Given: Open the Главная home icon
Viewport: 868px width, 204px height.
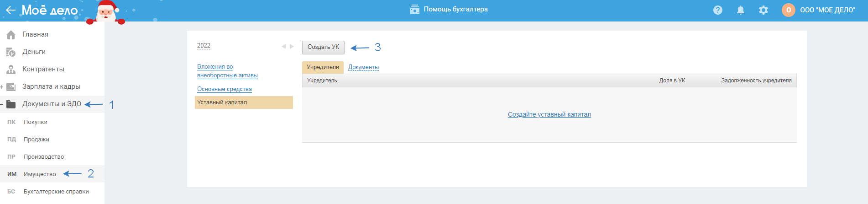Looking at the screenshot, I should [x=11, y=35].
